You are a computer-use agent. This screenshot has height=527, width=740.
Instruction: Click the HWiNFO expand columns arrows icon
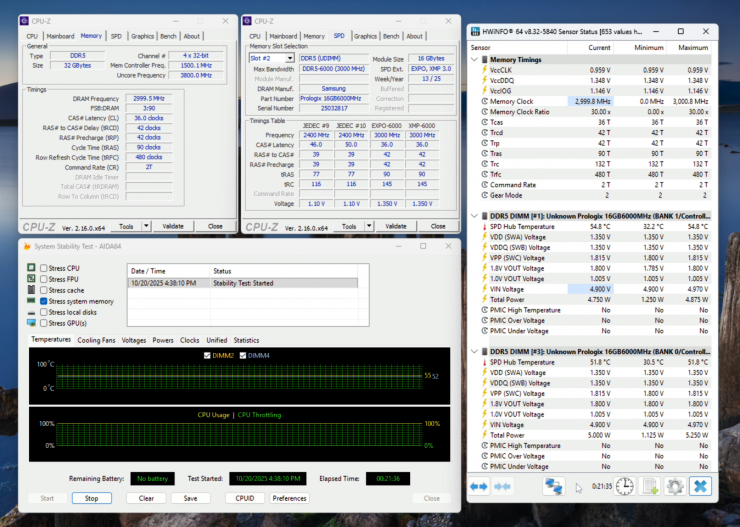tap(479, 486)
